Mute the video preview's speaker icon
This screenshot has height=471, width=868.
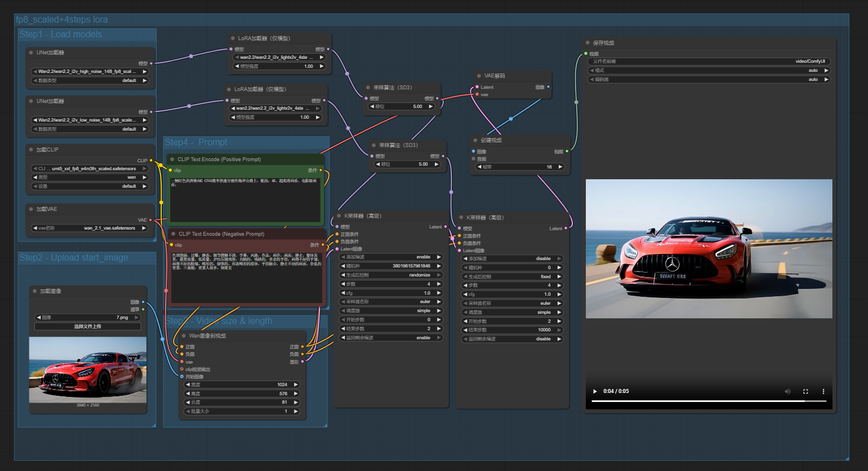click(788, 391)
